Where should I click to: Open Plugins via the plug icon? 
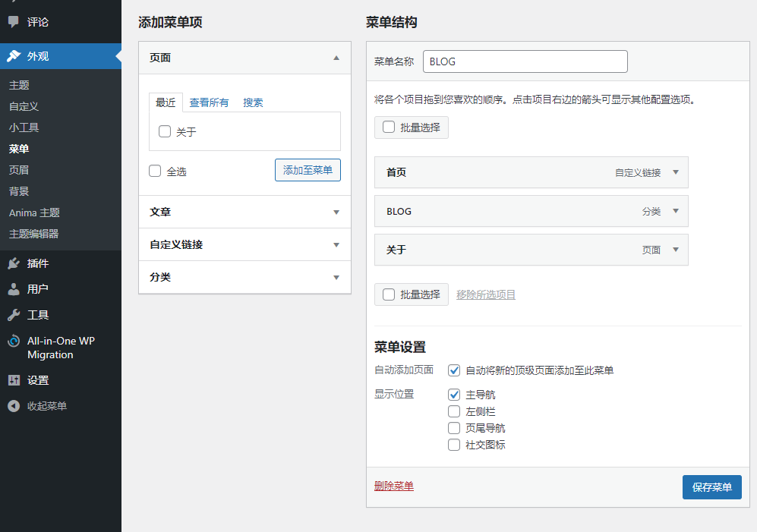tap(14, 263)
